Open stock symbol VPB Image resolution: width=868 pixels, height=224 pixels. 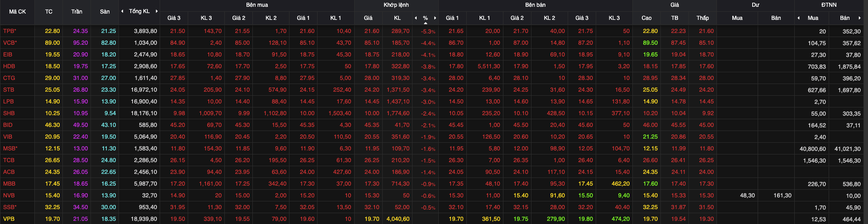click(x=9, y=219)
